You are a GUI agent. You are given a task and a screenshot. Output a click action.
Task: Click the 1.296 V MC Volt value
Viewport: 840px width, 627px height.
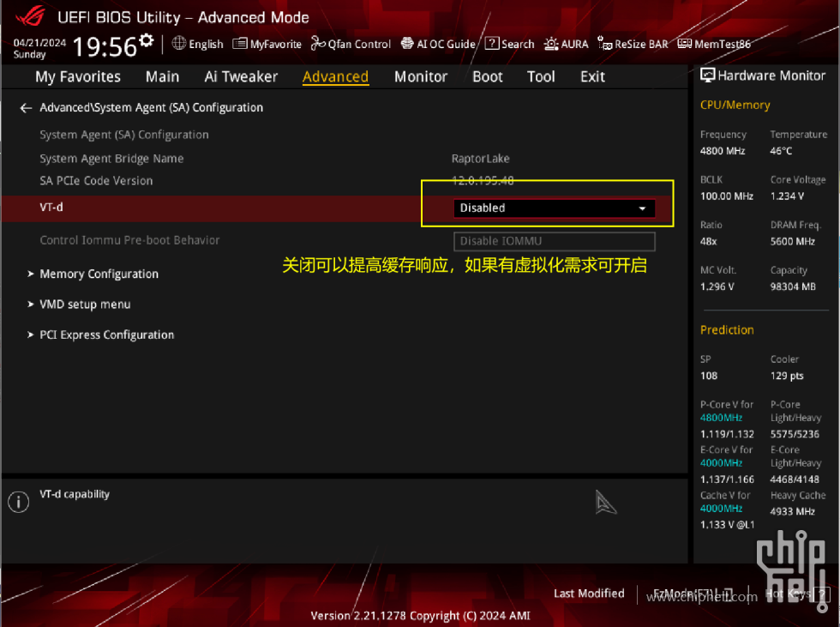point(717,286)
